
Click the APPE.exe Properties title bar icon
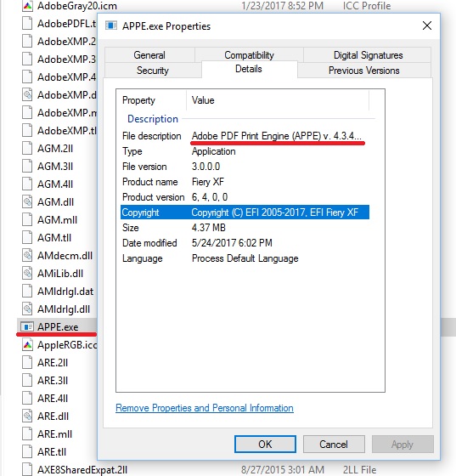coord(111,25)
